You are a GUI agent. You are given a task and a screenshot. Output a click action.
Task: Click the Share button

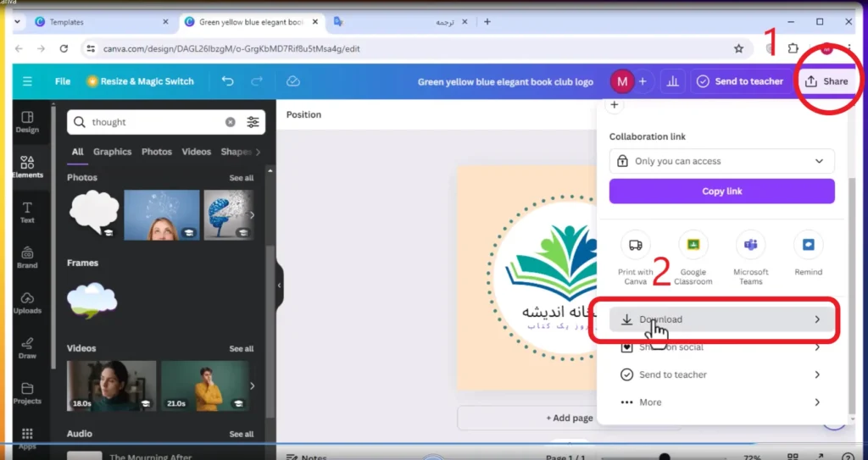point(826,81)
